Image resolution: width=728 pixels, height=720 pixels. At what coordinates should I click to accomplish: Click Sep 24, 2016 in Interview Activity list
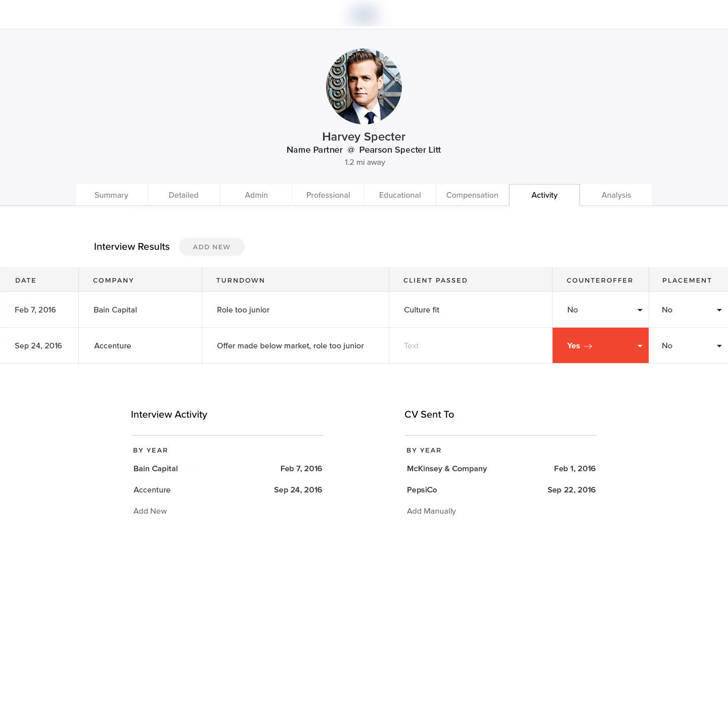pos(298,490)
